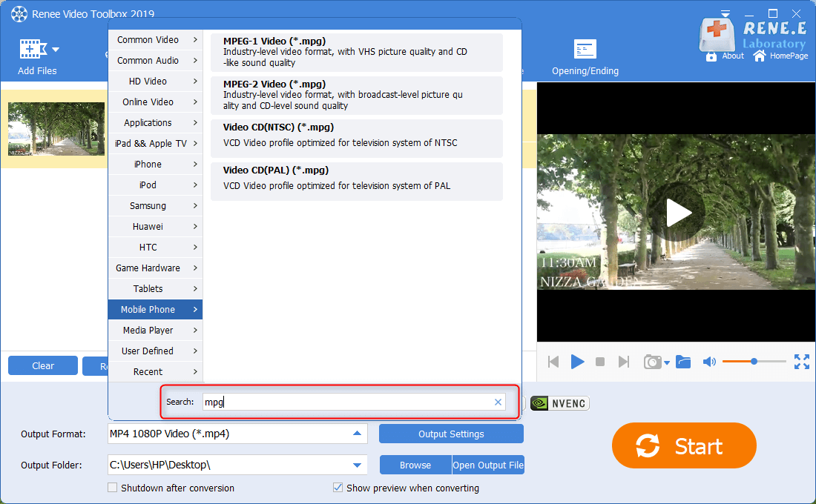Skip to the next frame in the player

pos(624,362)
